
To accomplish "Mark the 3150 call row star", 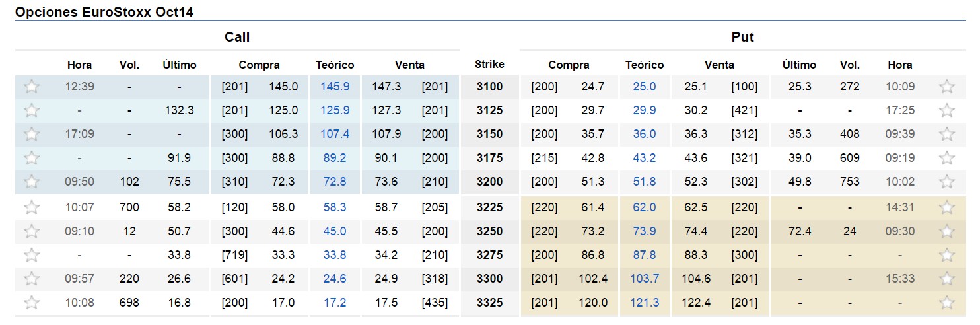I will click(31, 134).
